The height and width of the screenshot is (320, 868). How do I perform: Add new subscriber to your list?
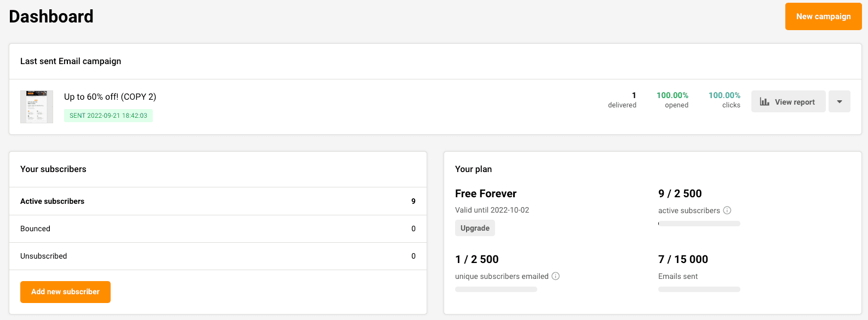point(65,292)
